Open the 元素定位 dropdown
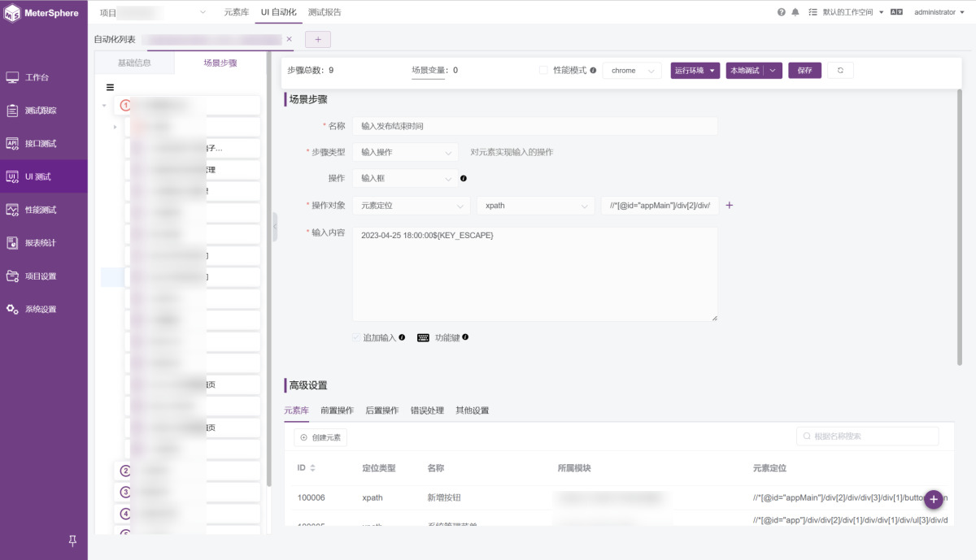This screenshot has height=560, width=976. tap(412, 206)
